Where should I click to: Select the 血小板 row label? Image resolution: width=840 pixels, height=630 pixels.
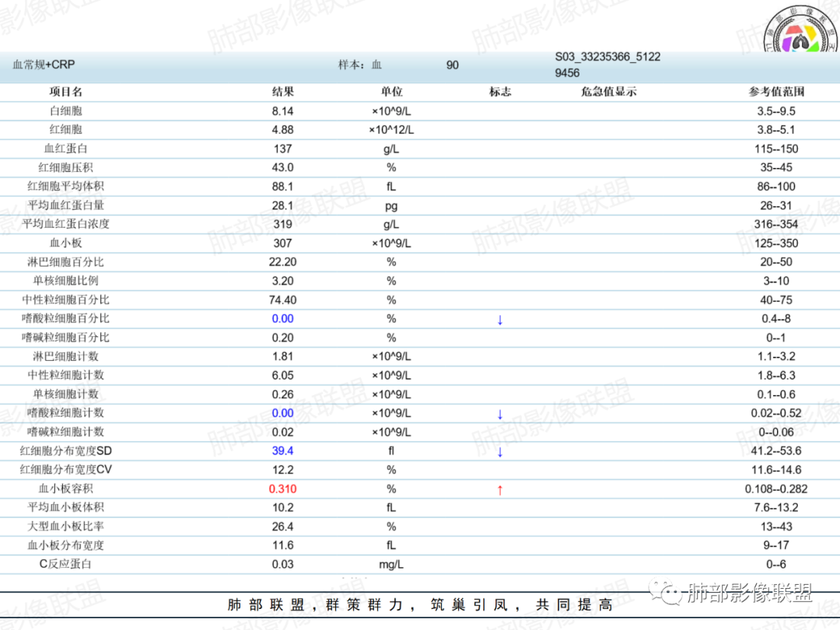66,243
